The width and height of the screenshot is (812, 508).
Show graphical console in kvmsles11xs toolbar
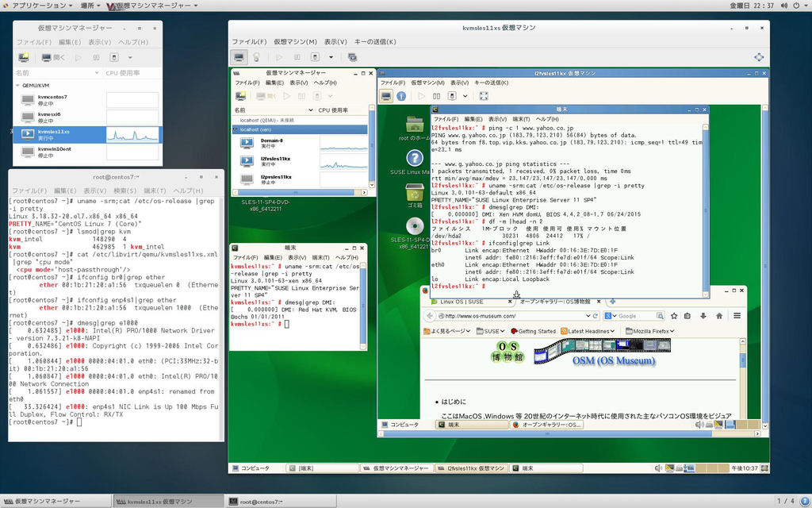click(239, 57)
